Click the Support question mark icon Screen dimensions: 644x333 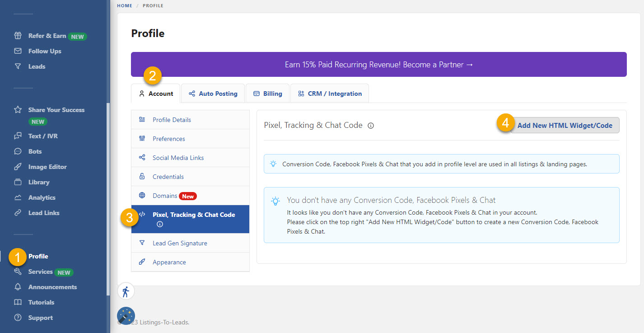click(18, 318)
